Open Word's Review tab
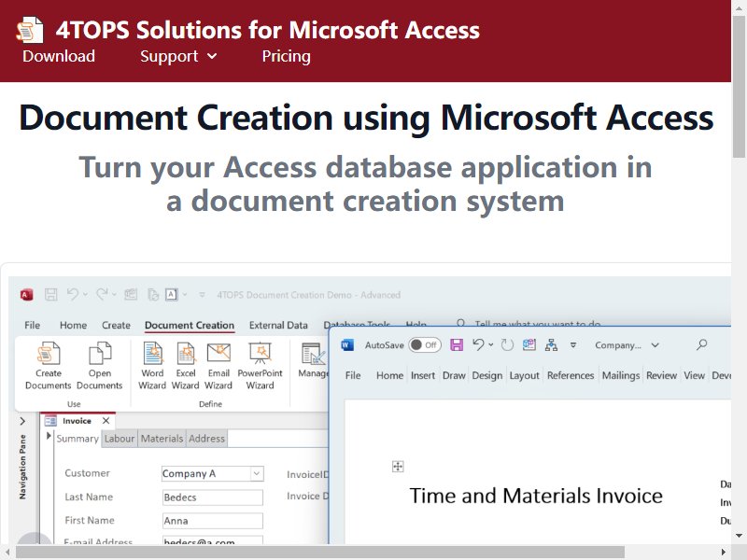This screenshot has height=560, width=747. pos(661,376)
